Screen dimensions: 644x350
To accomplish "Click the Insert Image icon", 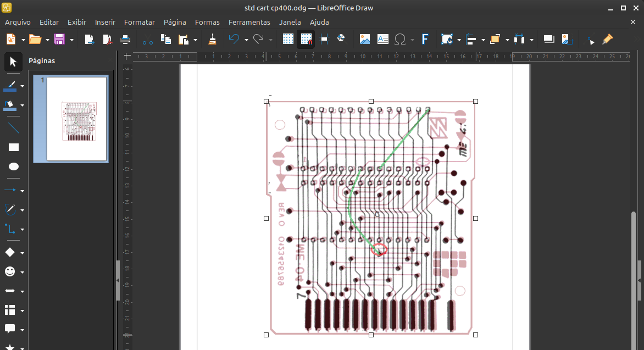I will (x=364, y=39).
